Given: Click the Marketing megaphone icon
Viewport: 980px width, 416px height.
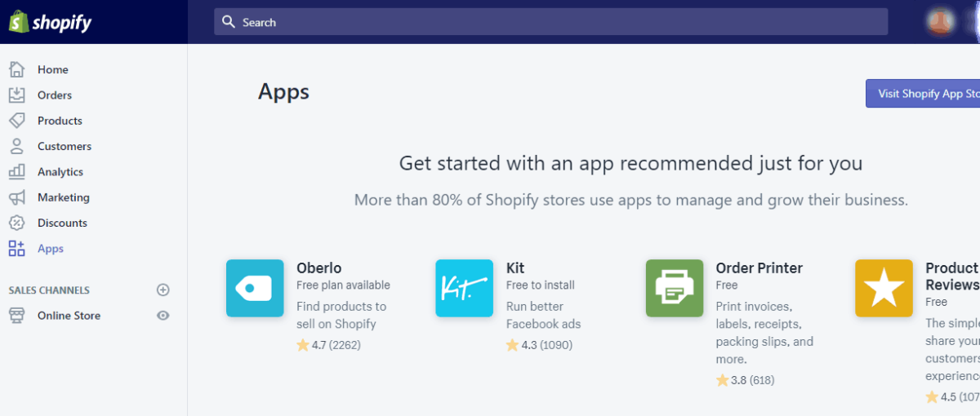Looking at the screenshot, I should (x=16, y=197).
